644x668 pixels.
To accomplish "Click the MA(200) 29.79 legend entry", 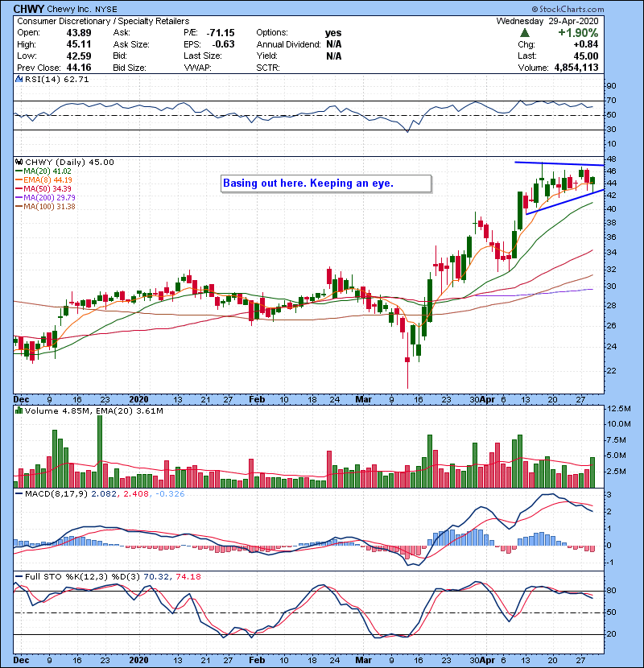I will pos(49,198).
